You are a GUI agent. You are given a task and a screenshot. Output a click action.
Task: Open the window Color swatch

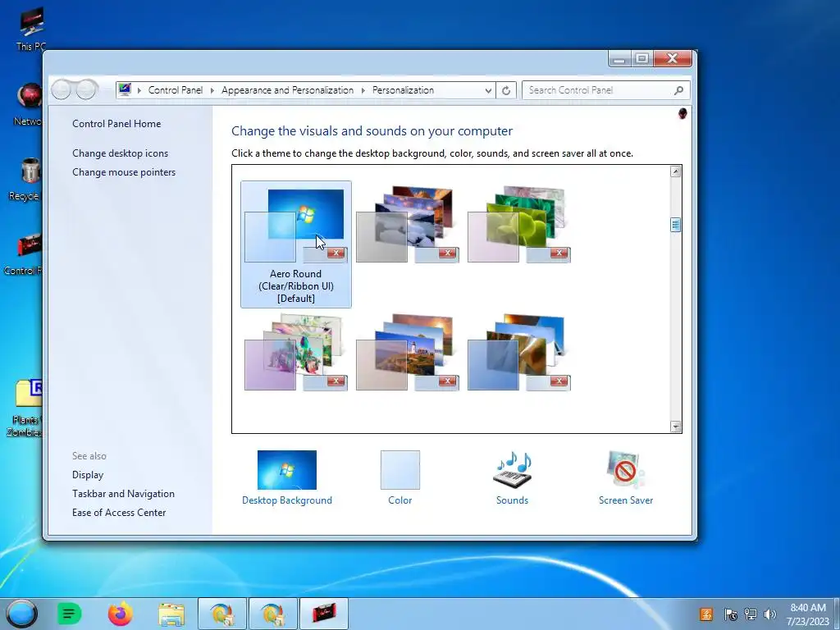coord(400,470)
